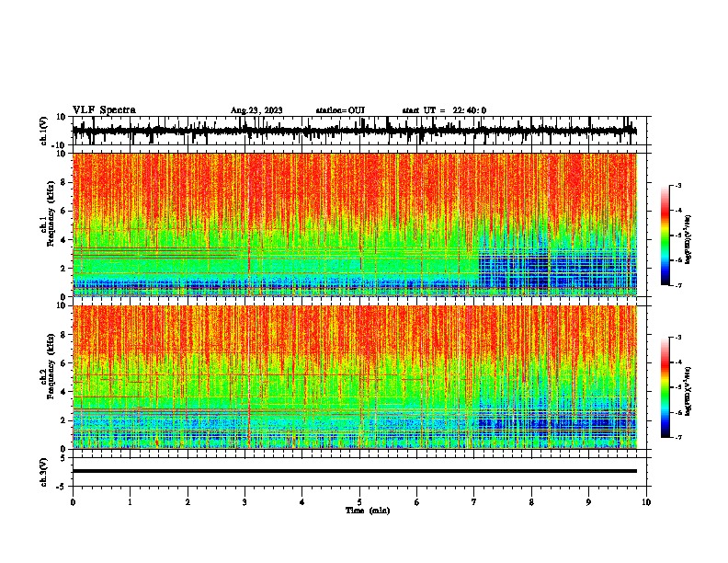Click time axis tick label "6"
Image resolution: width=728 pixels, height=563 pixels.
click(x=417, y=502)
